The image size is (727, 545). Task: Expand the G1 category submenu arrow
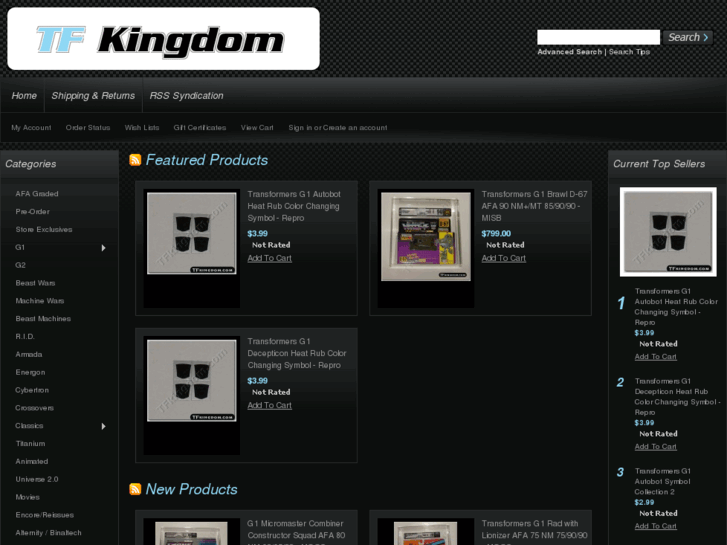(x=103, y=248)
